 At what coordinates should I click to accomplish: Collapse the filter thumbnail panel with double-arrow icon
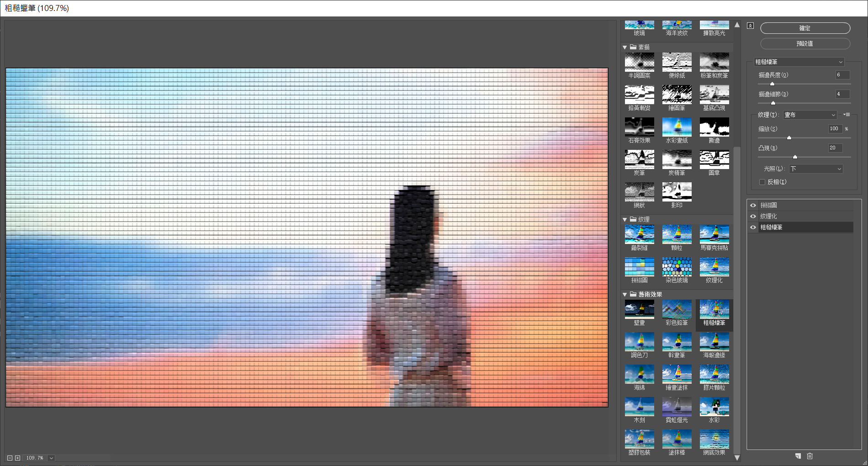click(x=750, y=26)
